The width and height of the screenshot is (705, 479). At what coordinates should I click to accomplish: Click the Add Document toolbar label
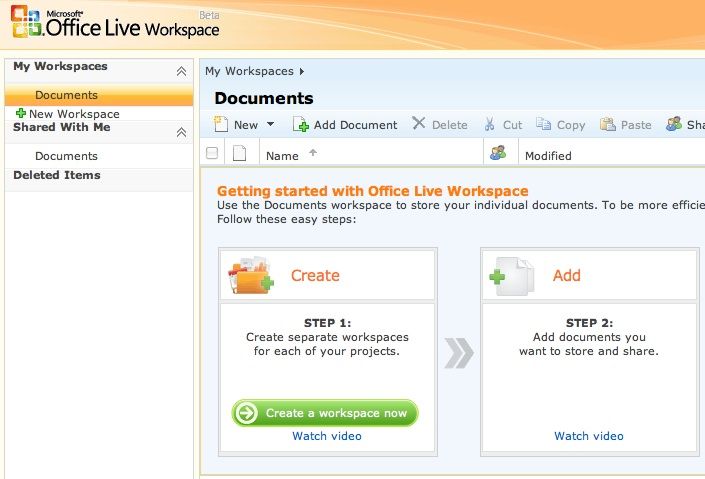355,125
